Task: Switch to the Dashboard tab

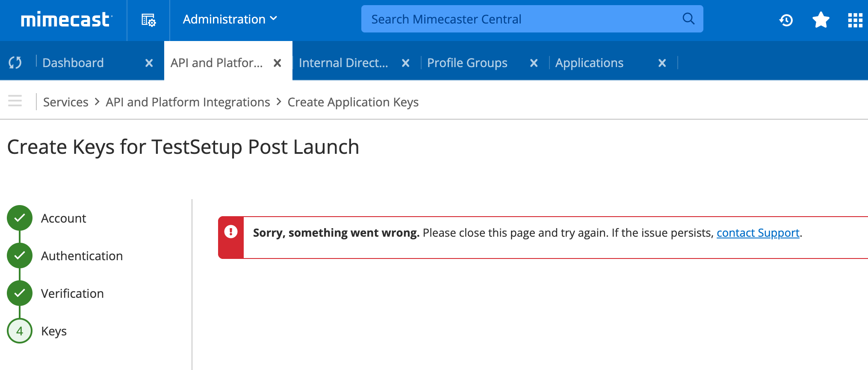Action: coord(73,63)
